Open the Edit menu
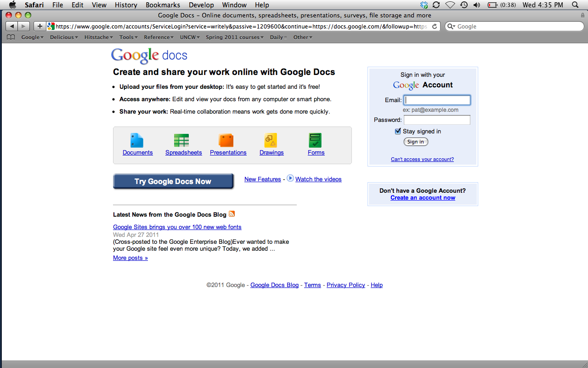This screenshot has width=588, height=368. point(77,5)
